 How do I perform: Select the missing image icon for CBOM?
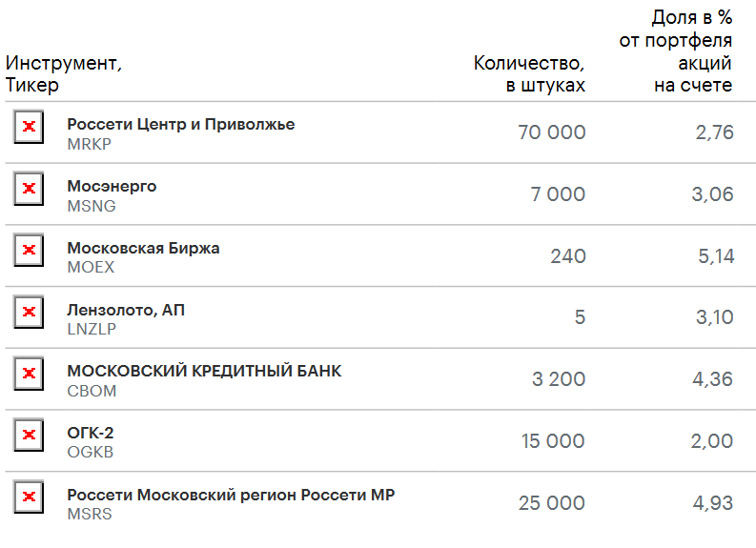coord(29,374)
